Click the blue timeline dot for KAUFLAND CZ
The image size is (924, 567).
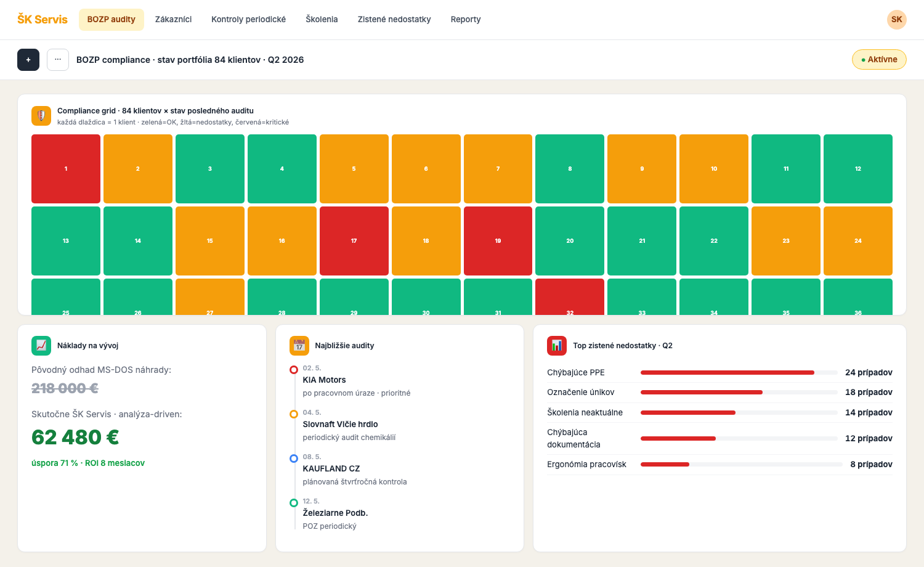tap(294, 459)
